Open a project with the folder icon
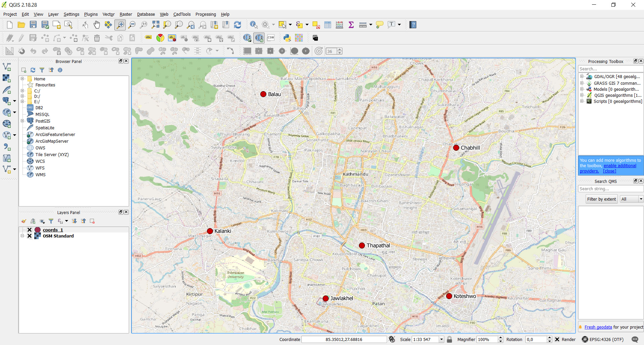Viewport: 644px width, 345px height. (x=21, y=25)
